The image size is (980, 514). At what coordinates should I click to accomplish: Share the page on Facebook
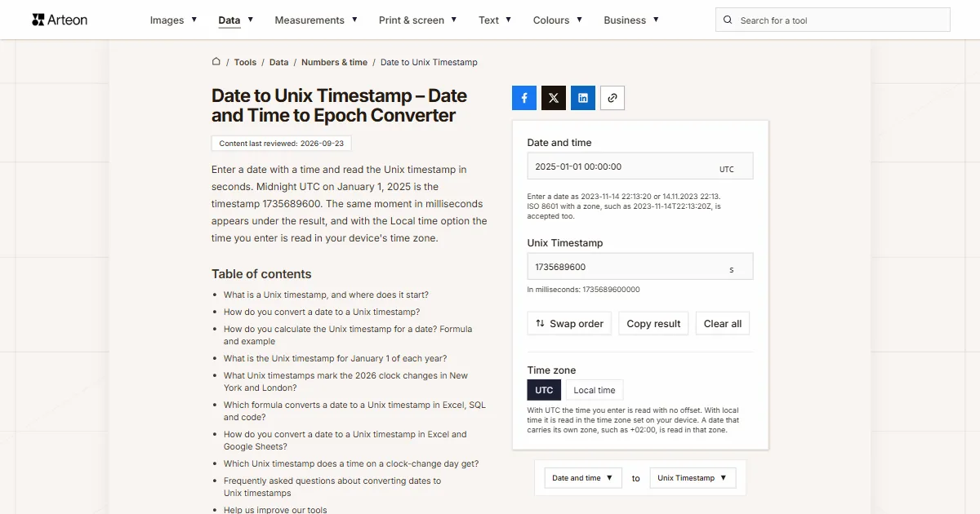[524, 98]
